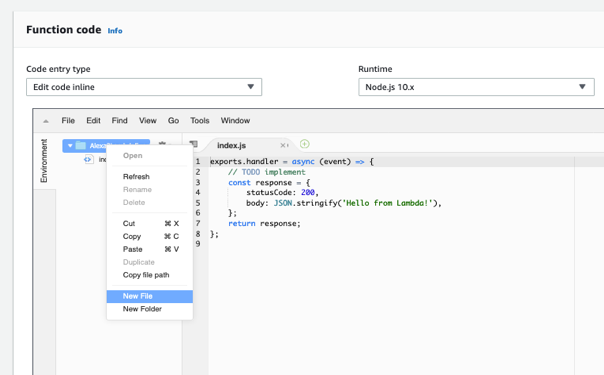Choose Copy in the context menu
Screen dimensions: 604x375
(x=150, y=236)
